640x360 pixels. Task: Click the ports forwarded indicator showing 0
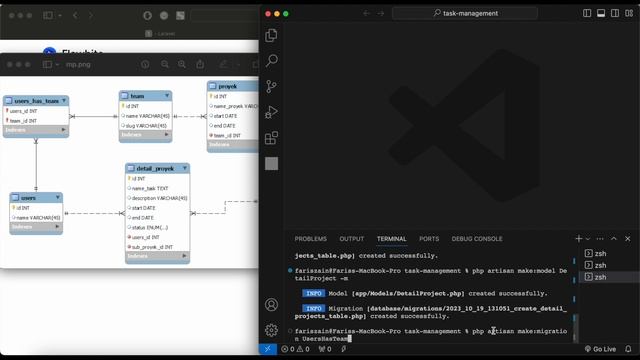coord(325,349)
